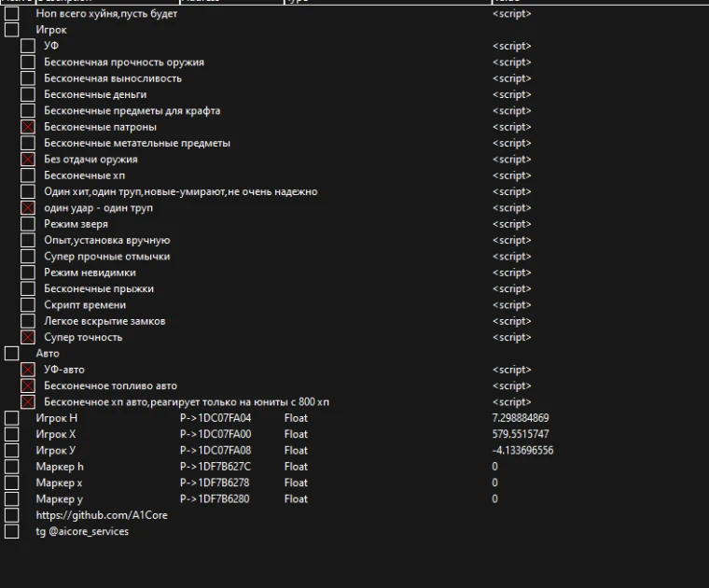Viewport: 709px width, 588px height.
Task: Click the github.com/A1Core link entry
Action: pos(102,515)
